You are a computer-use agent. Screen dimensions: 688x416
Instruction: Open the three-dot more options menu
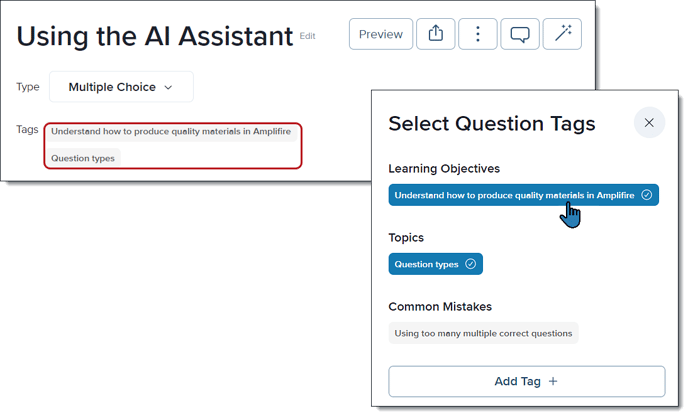point(478,34)
